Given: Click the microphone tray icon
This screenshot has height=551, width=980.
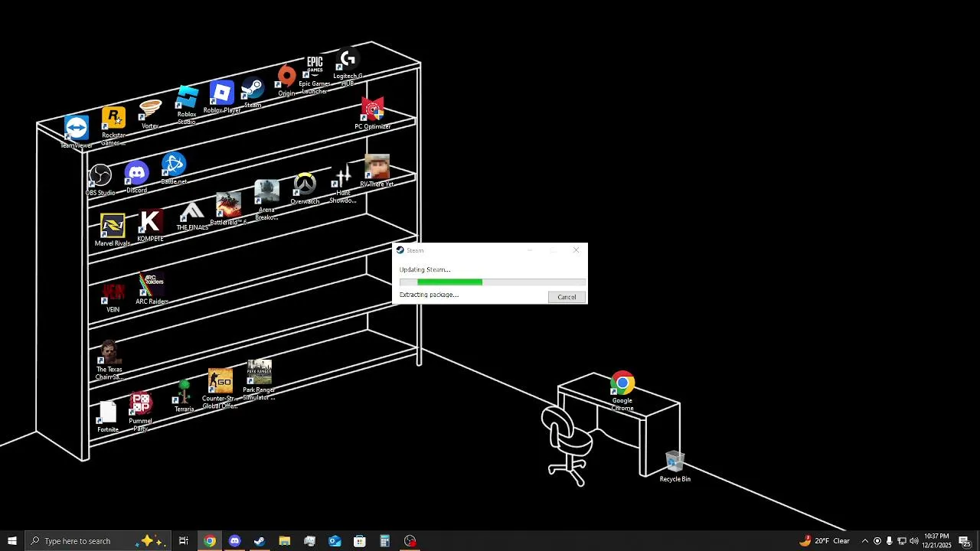Looking at the screenshot, I should (x=889, y=541).
